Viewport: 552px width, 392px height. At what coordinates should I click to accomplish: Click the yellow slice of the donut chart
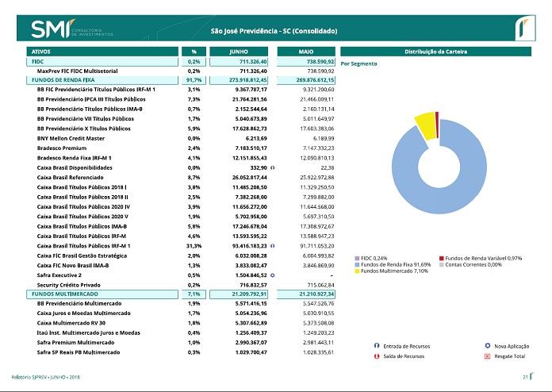[426, 125]
